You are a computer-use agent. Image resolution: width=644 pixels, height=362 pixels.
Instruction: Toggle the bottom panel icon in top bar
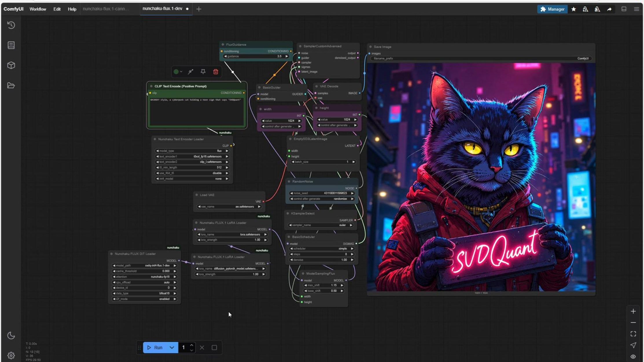click(x=624, y=9)
